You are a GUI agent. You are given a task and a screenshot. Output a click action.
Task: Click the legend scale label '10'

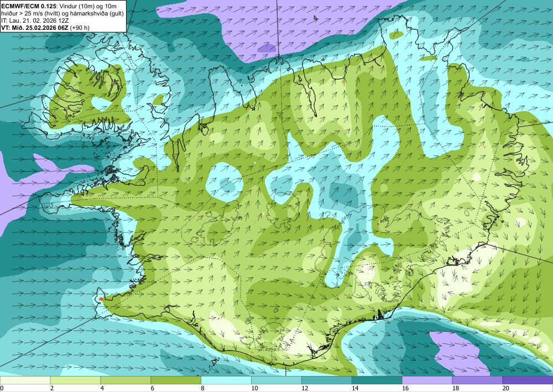pos(254,389)
